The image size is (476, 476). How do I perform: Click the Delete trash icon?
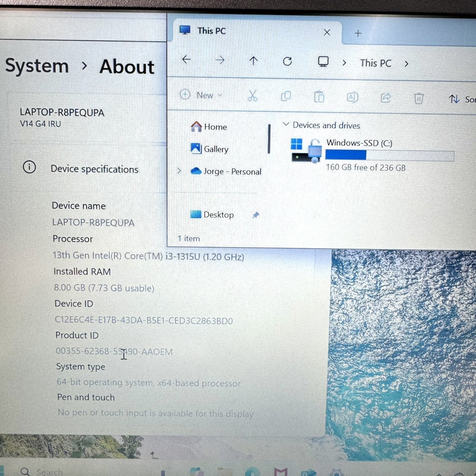pyautogui.click(x=419, y=98)
